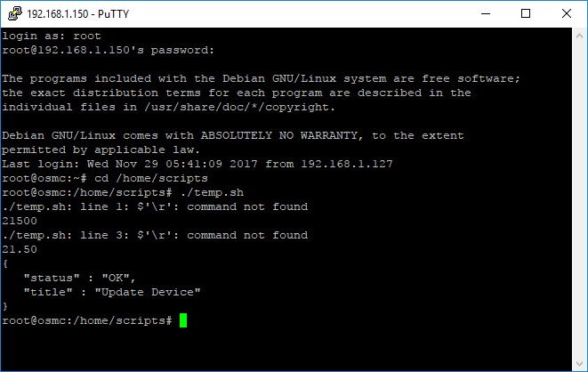Viewport: 588px width, 372px height.
Task: Click the line 3 command not found error
Action: (155, 235)
